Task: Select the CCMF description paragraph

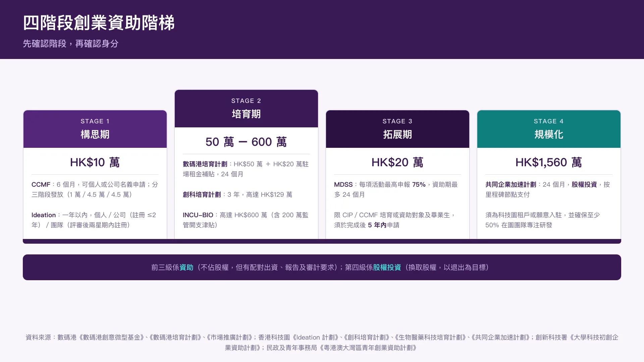Action: pyautogui.click(x=95, y=189)
